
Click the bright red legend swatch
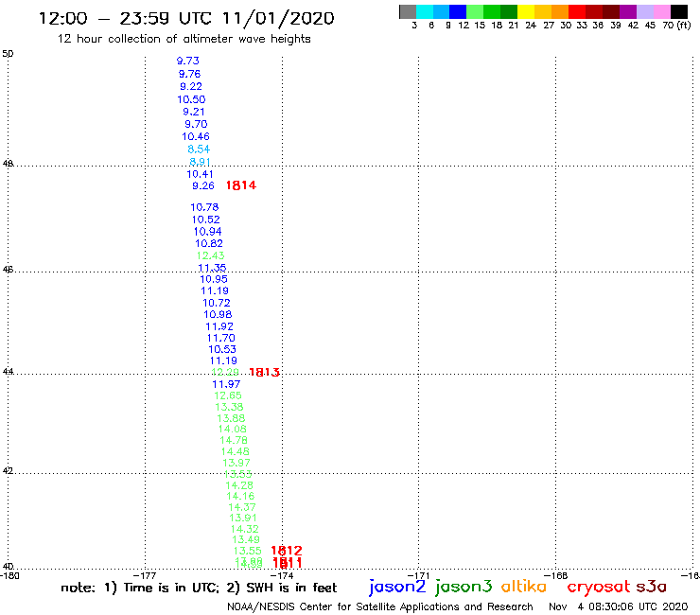coord(577,11)
